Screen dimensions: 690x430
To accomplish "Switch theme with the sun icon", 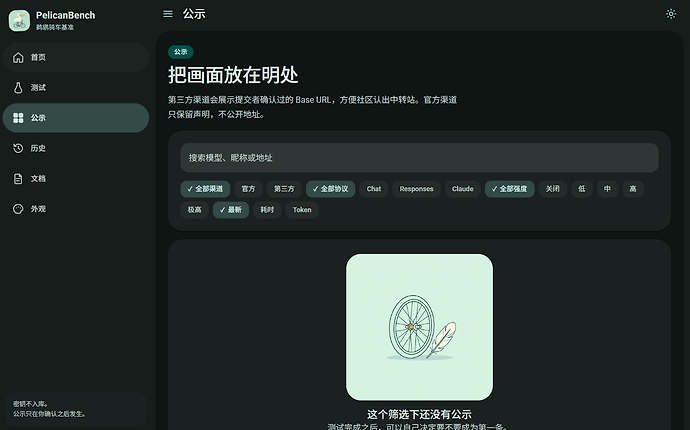I will tap(671, 14).
